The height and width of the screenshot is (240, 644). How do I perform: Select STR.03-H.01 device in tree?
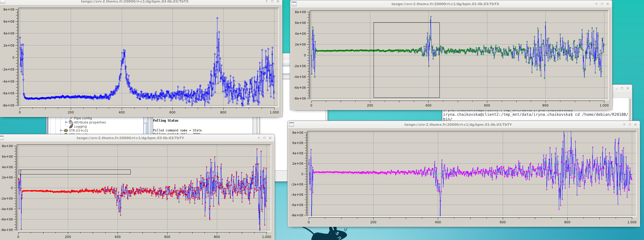pos(78,130)
